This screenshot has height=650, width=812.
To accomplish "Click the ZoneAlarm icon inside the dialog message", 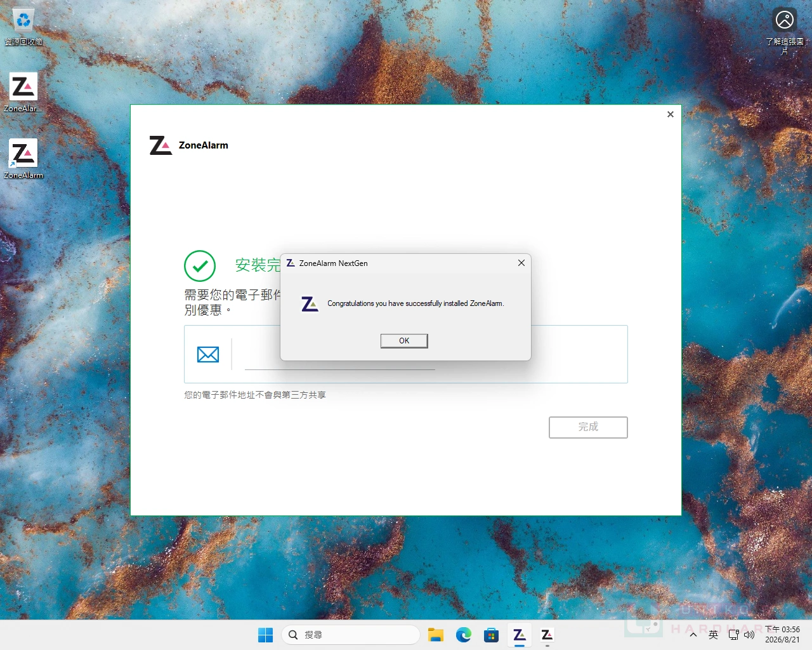I will pyautogui.click(x=310, y=304).
